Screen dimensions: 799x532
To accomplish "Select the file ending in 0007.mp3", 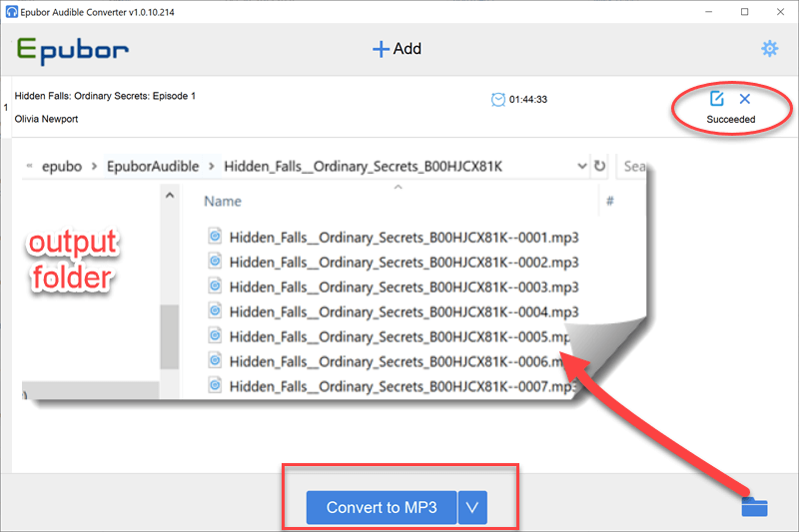I will (402, 386).
